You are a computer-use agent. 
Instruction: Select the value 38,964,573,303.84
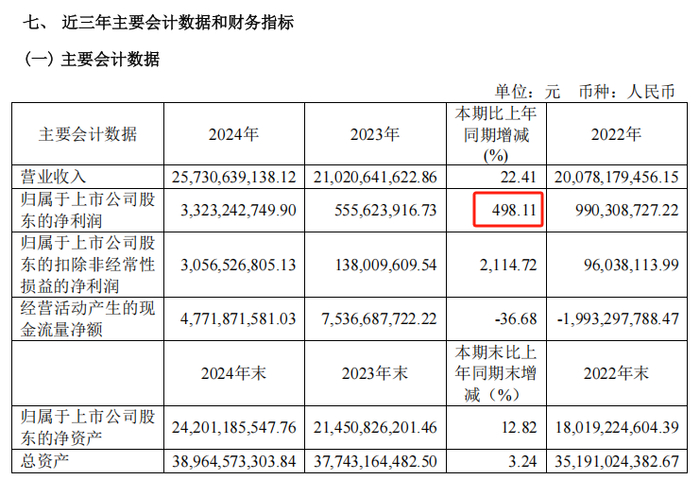click(234, 461)
